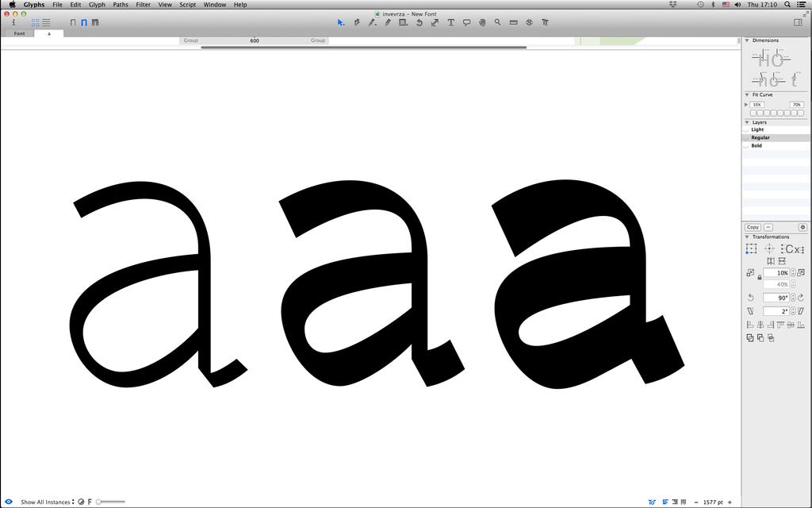The width and height of the screenshot is (812, 508).
Task: Click the scale percentage field showing 10%
Action: (776, 273)
